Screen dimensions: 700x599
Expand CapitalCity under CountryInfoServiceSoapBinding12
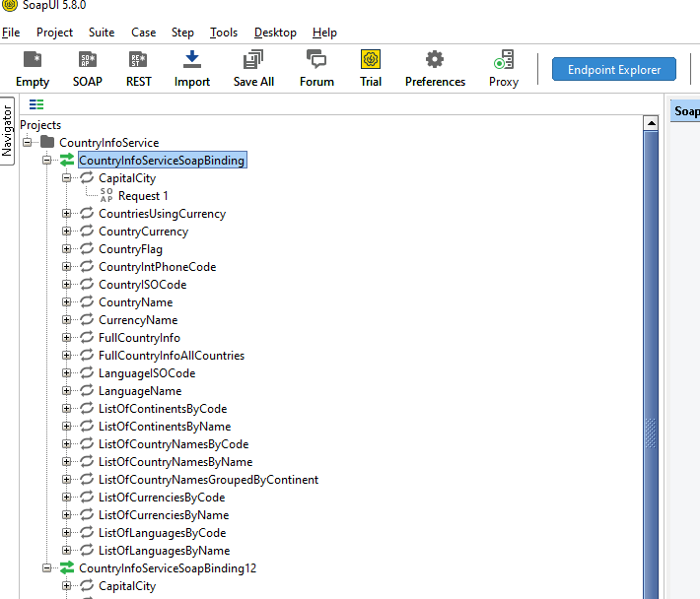click(x=66, y=585)
